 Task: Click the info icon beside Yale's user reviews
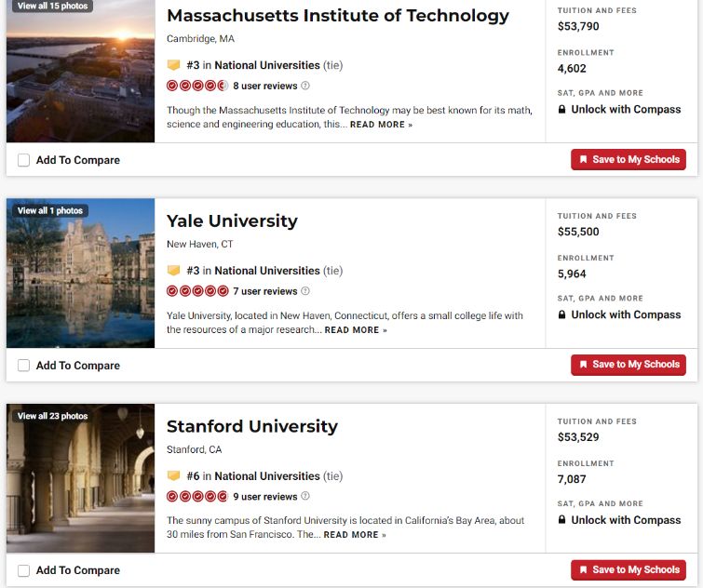click(x=305, y=291)
